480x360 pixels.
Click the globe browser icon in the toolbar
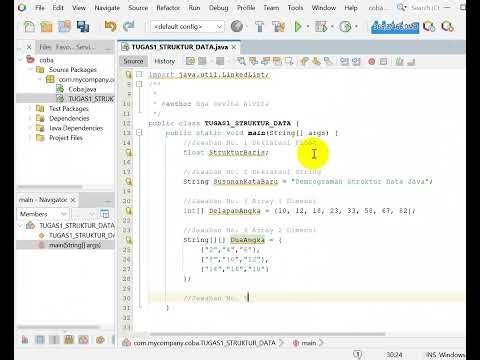click(237, 26)
